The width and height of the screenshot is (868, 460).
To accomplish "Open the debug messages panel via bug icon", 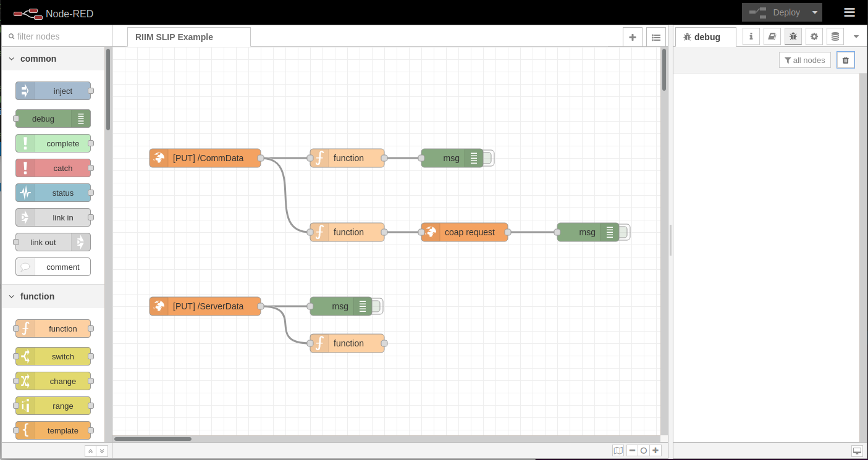I will (x=793, y=36).
